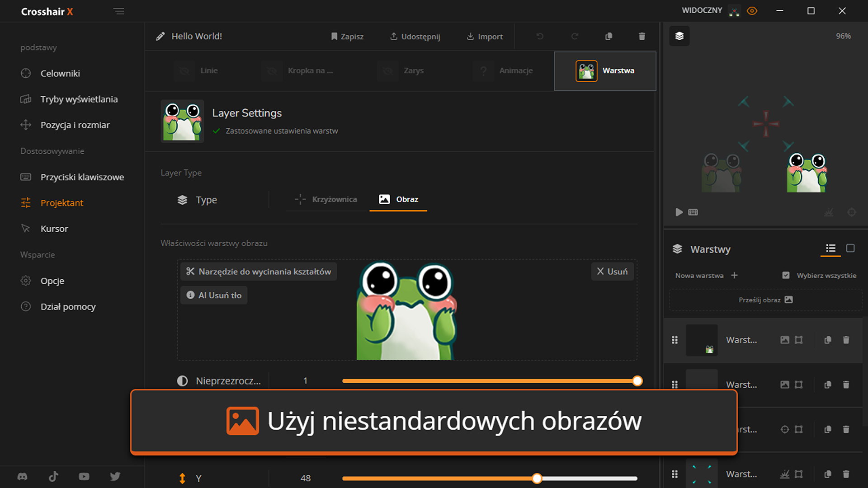Click the opacity value field showing 1

point(306,381)
